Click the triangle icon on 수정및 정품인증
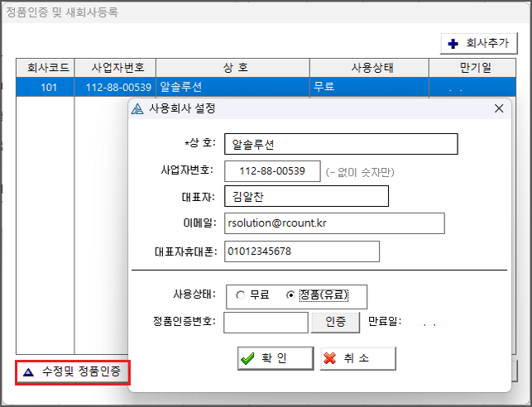This screenshot has width=532, height=407. [28, 373]
